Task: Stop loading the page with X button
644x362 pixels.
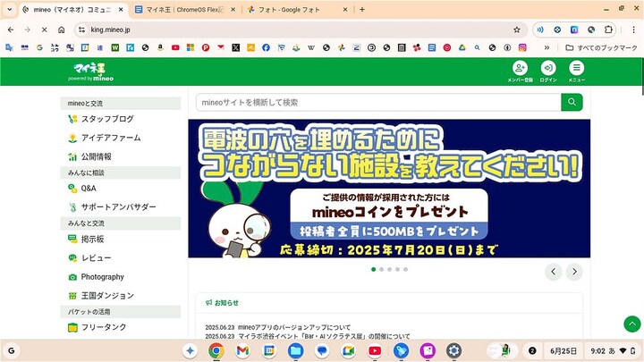Action: (45, 29)
